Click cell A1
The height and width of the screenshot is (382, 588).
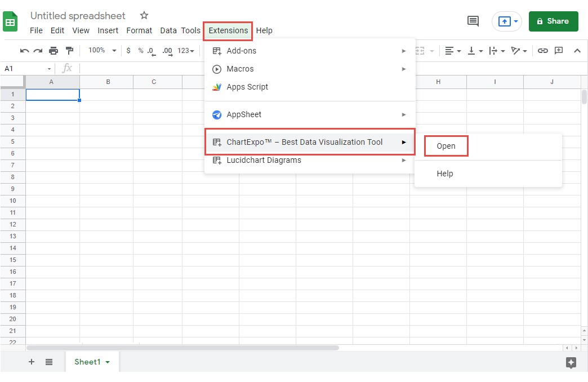[52, 95]
